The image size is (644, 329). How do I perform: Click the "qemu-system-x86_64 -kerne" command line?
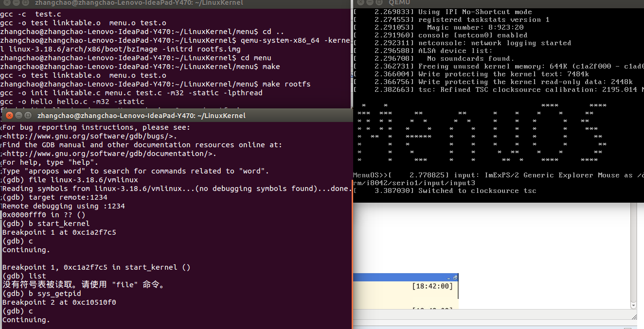(x=175, y=40)
